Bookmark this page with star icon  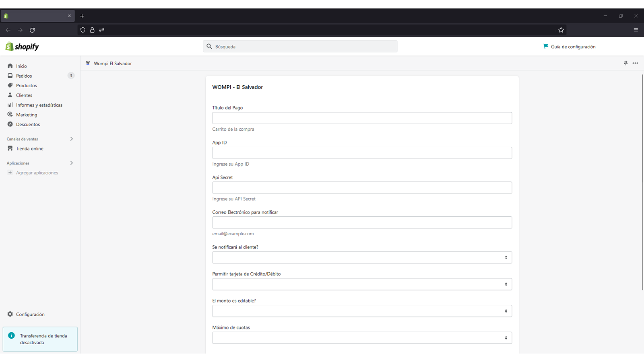pos(561,30)
